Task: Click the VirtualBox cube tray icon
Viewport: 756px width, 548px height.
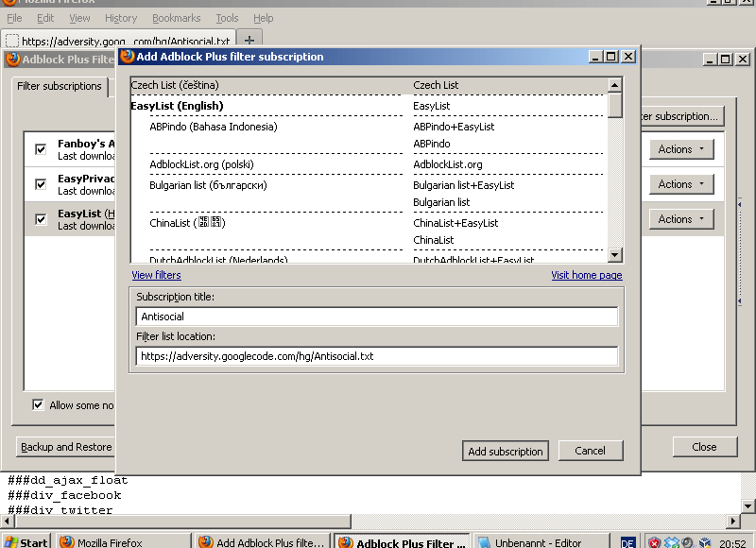Action: 705,542
